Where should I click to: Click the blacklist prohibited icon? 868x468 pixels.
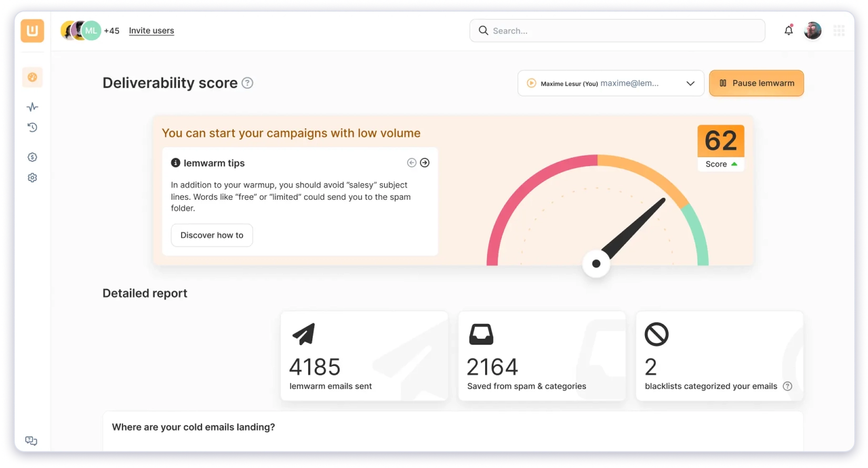point(657,334)
